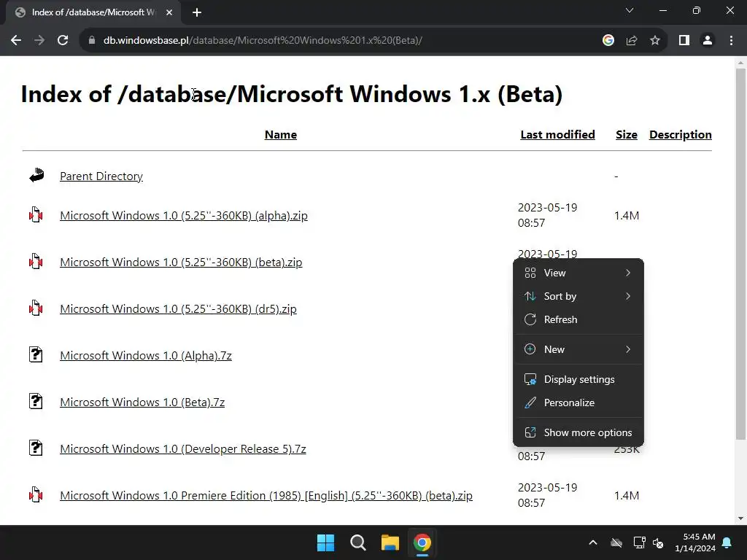Click the scrollbar up arrow
Viewport: 747px width, 560px height.
(x=740, y=63)
